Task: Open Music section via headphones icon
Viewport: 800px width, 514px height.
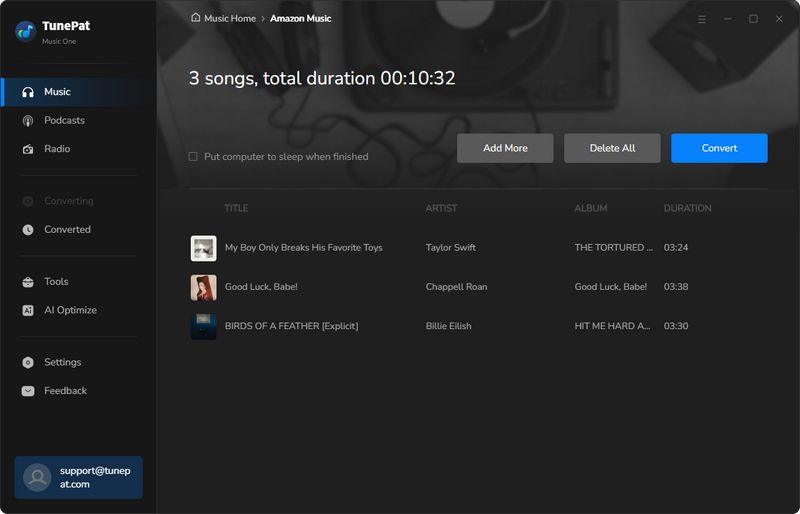Action: tap(28, 92)
